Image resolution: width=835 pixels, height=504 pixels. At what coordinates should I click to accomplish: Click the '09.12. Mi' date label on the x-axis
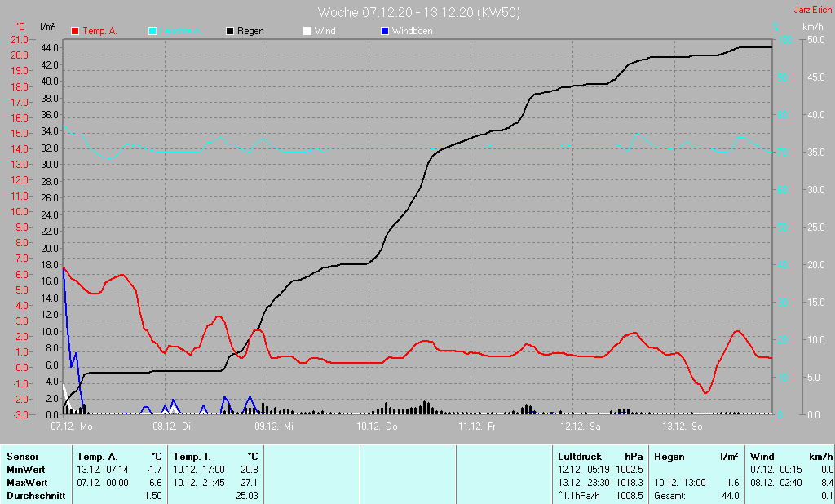click(x=274, y=427)
